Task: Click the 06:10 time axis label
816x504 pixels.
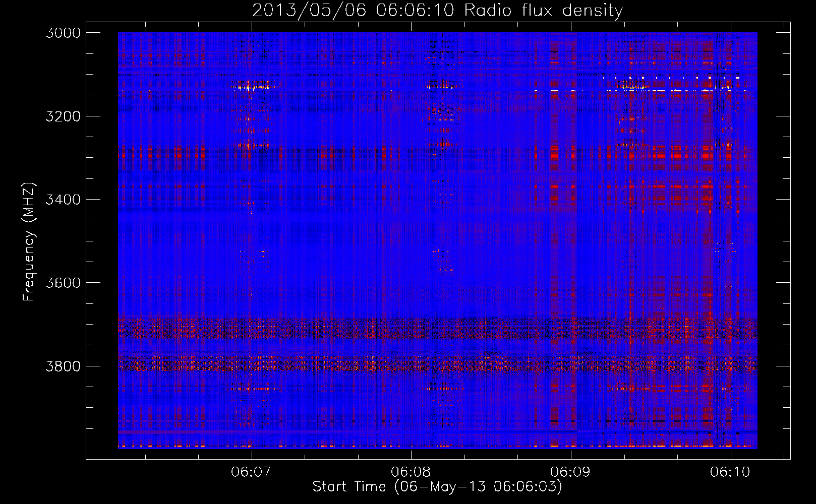Action: (730, 472)
